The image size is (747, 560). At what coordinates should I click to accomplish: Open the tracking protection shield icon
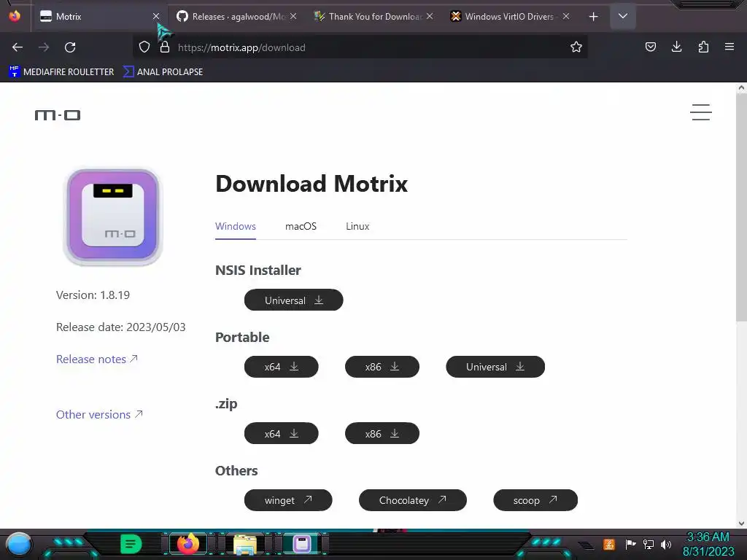pyautogui.click(x=144, y=47)
